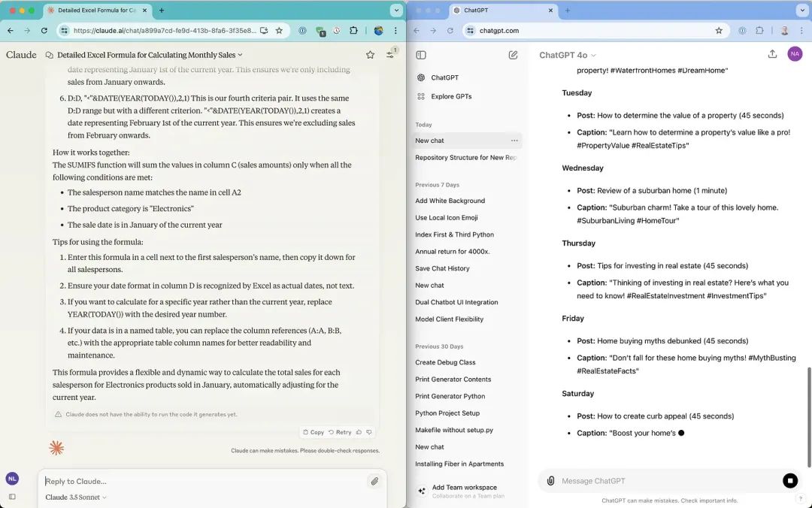
Task: Give thumbs up to Claude's response
Action: 359,432
